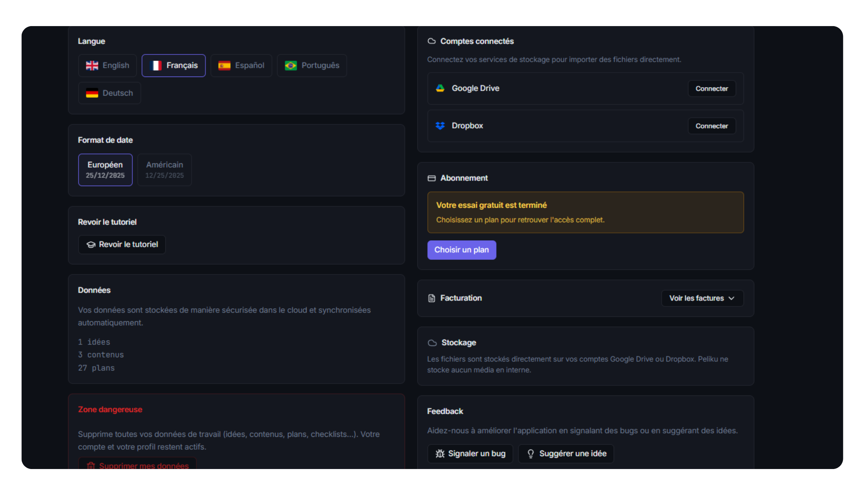
Task: Click the cloud icon beside Comptes connectés
Action: (x=432, y=41)
